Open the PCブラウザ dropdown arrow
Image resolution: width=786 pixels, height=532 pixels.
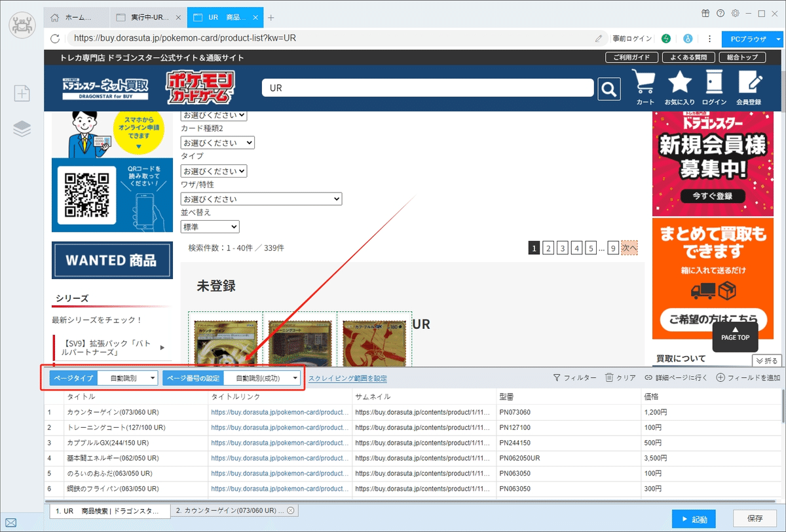tap(777, 39)
